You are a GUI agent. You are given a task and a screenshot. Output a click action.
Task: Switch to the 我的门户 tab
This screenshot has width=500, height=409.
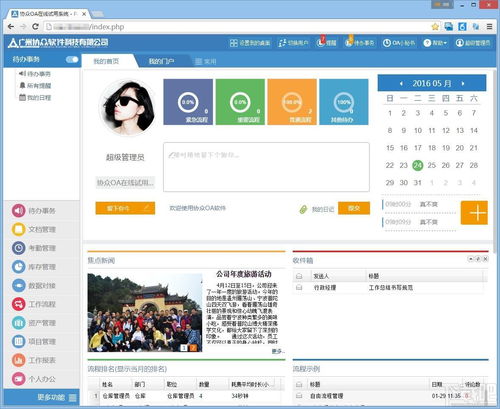(162, 61)
